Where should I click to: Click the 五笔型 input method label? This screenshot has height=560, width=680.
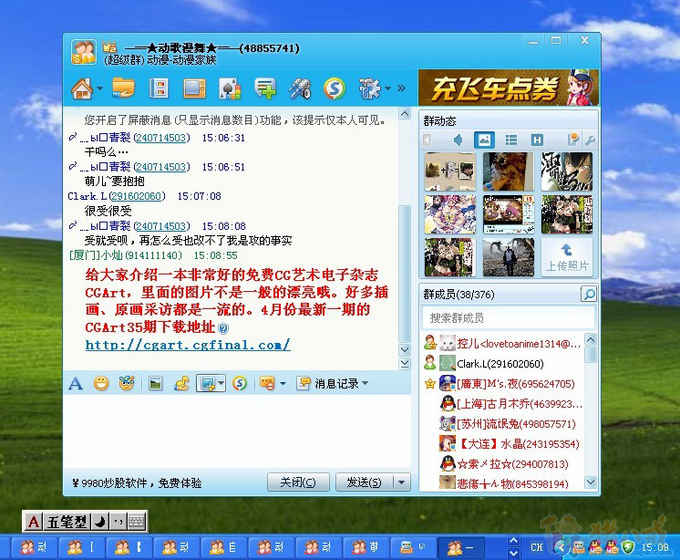pyautogui.click(x=67, y=522)
